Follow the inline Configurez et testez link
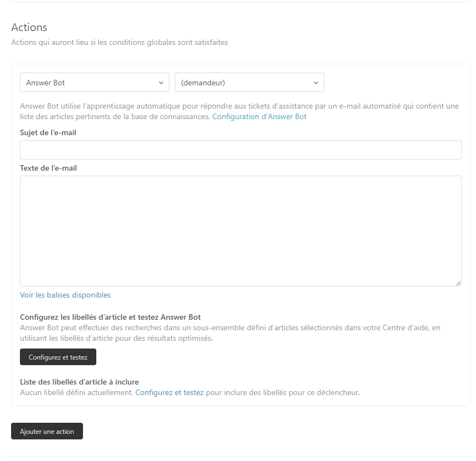This screenshot has height=461, width=476. (169, 392)
